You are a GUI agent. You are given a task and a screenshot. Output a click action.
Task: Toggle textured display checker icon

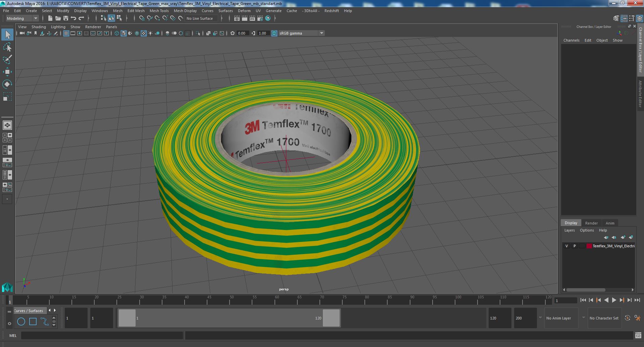click(144, 33)
